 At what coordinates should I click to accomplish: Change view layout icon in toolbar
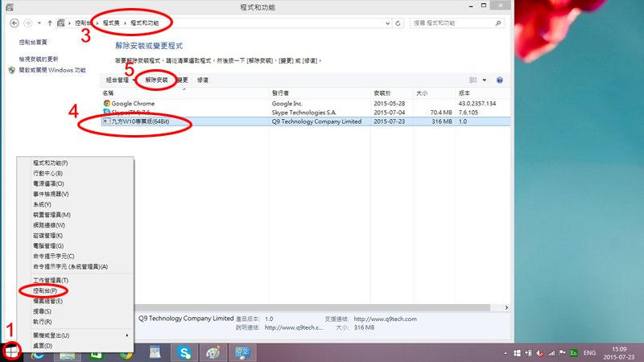[x=473, y=80]
